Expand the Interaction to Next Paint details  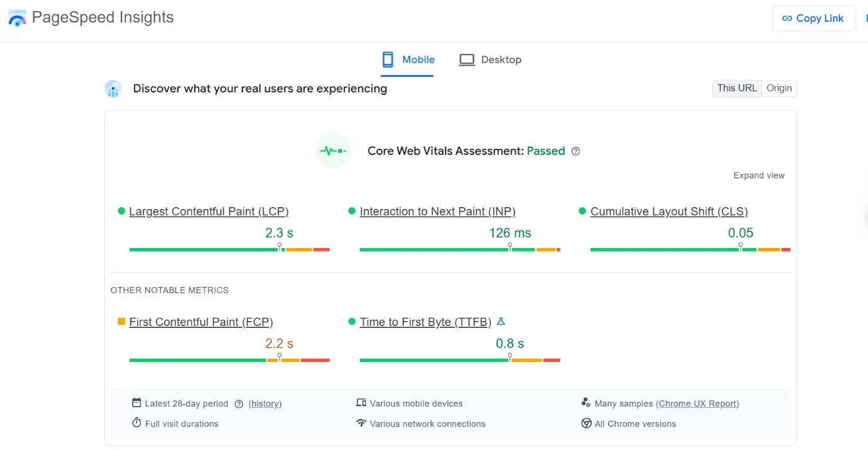pos(437,211)
